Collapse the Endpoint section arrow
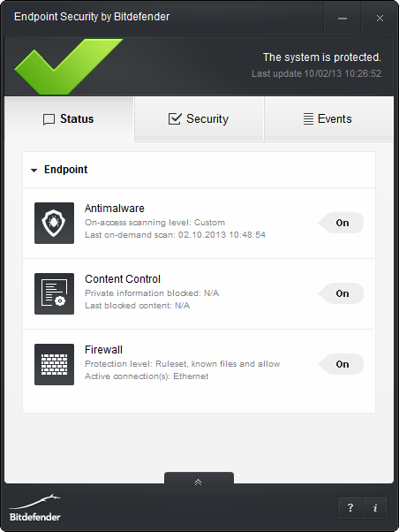This screenshot has width=399, height=532. [34, 171]
